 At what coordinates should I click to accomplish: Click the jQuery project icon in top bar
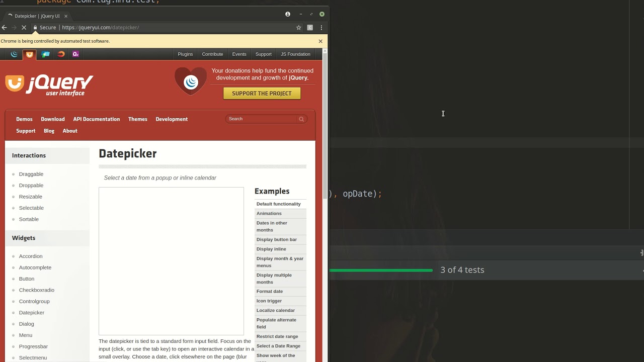click(x=14, y=54)
